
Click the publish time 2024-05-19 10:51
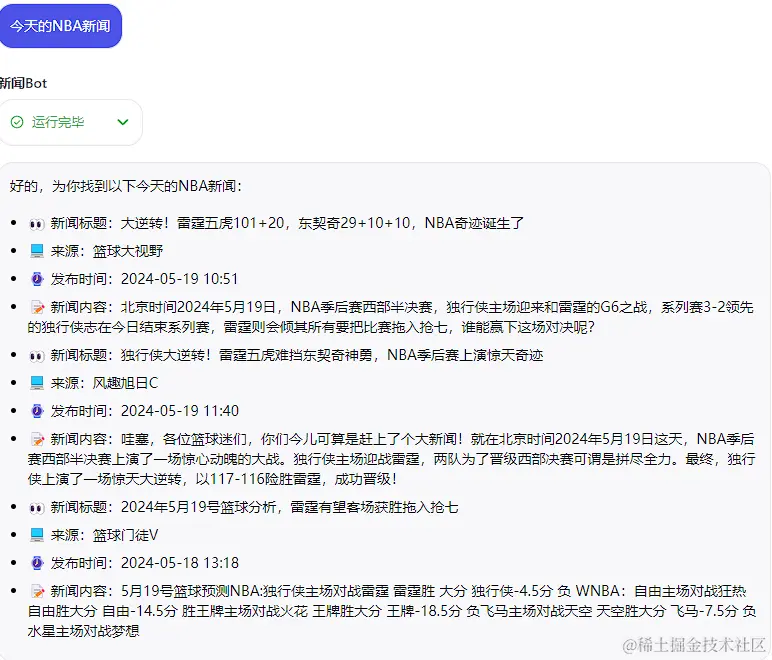[179, 280]
